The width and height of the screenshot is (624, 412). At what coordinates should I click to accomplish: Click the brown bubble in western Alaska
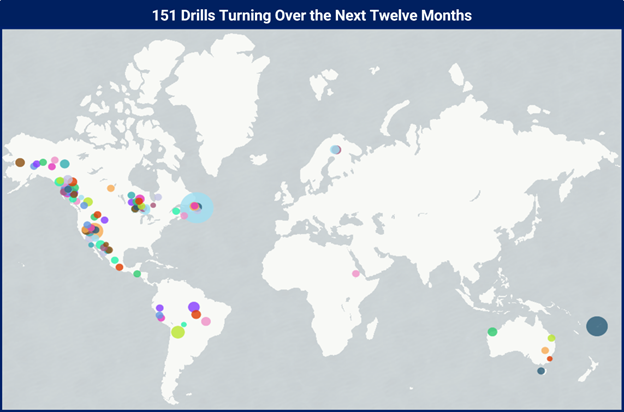[20, 162]
